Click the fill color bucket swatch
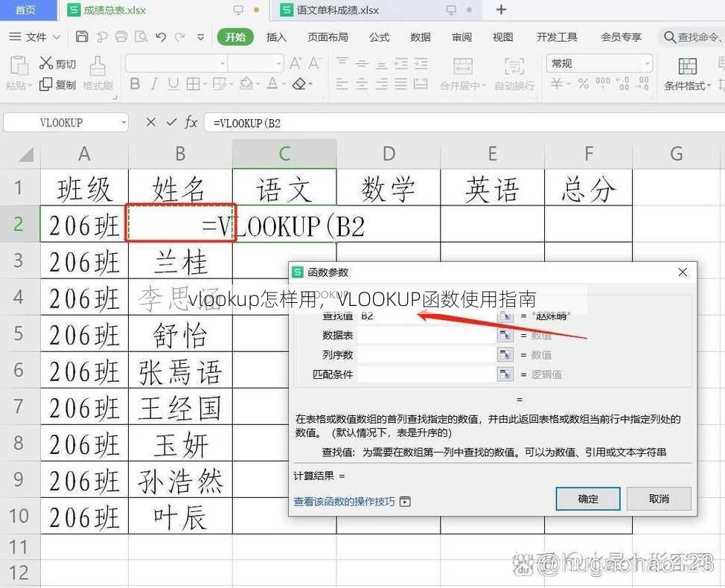 (246, 83)
